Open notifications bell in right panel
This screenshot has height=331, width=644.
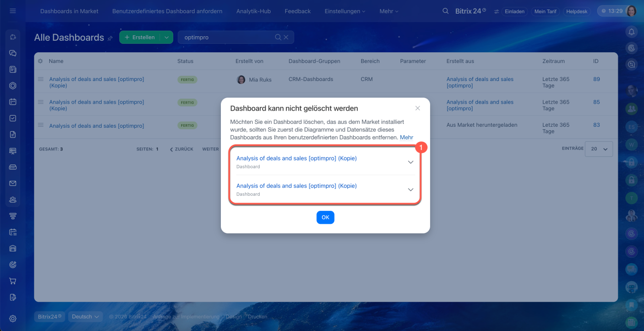coord(631,32)
